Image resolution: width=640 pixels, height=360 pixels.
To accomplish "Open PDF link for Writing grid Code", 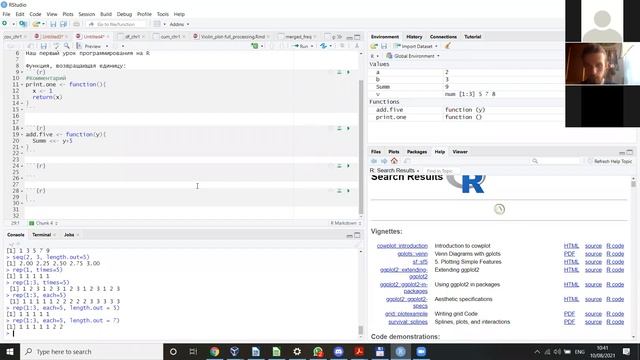I will [x=569, y=314].
